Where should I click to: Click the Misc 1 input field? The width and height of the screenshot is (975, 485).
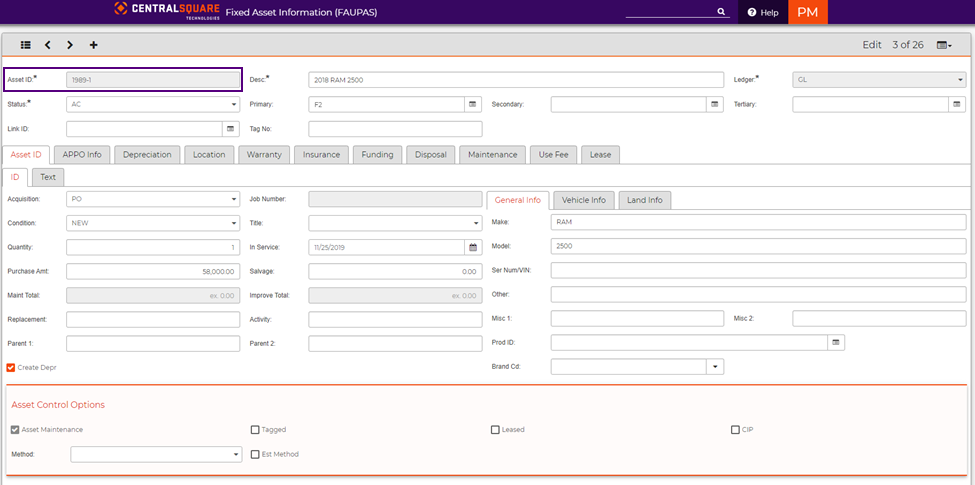(637, 319)
